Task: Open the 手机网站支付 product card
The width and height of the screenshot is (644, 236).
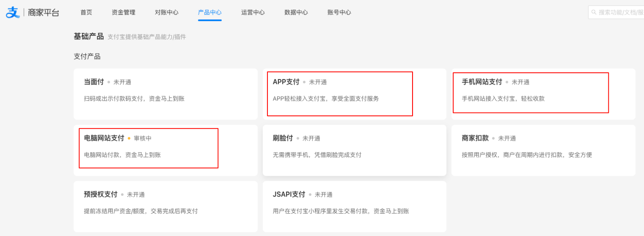Action: [x=543, y=94]
